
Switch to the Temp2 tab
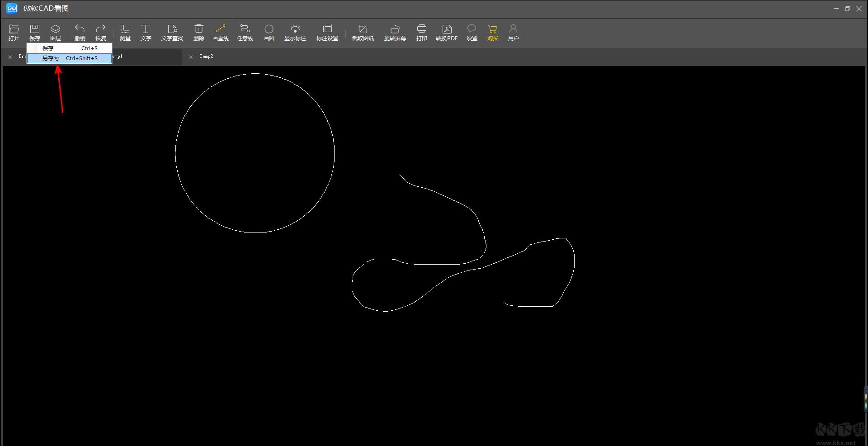pyautogui.click(x=206, y=57)
